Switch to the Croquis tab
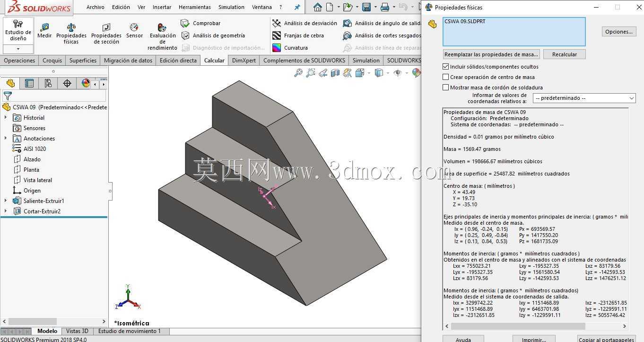This screenshot has height=342, width=644. tap(52, 60)
